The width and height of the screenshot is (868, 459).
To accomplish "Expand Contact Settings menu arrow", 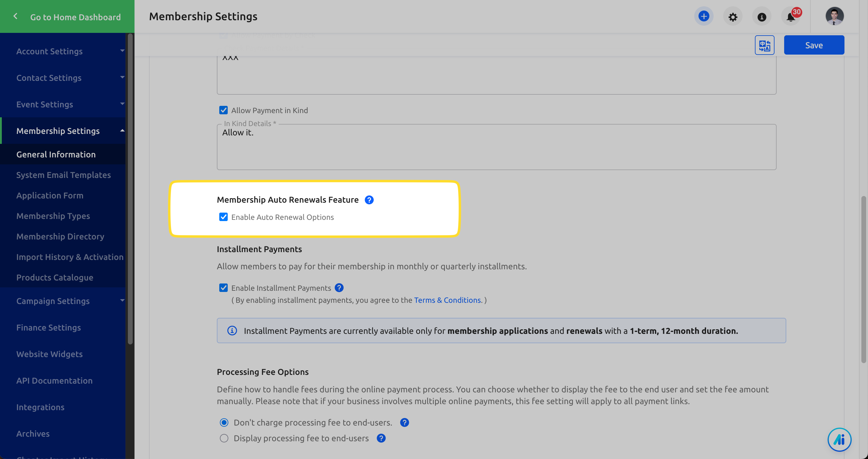I will pyautogui.click(x=122, y=78).
